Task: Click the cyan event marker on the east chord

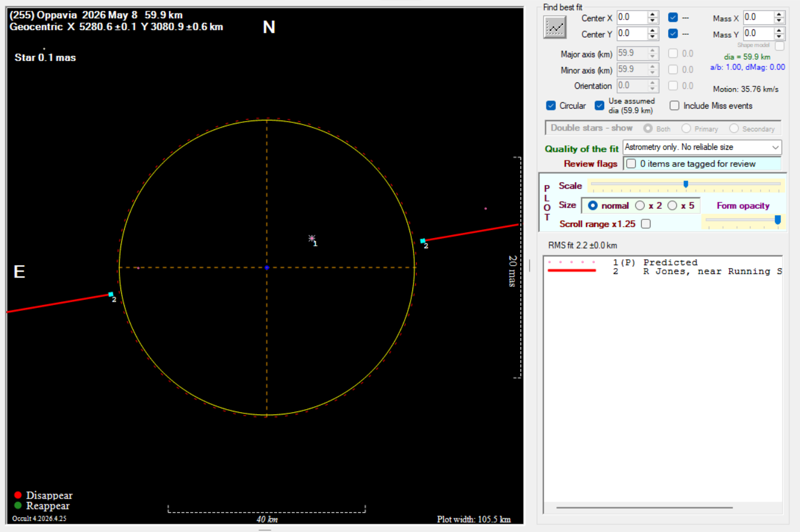Action: pyautogui.click(x=111, y=295)
